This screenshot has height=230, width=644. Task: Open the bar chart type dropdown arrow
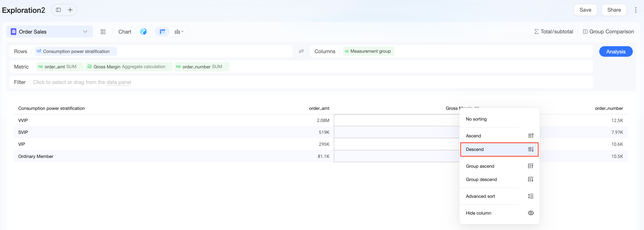[x=183, y=32]
